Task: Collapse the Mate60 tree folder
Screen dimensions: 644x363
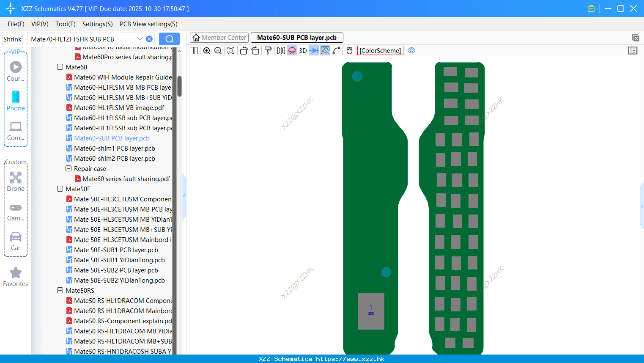Action: [60, 67]
